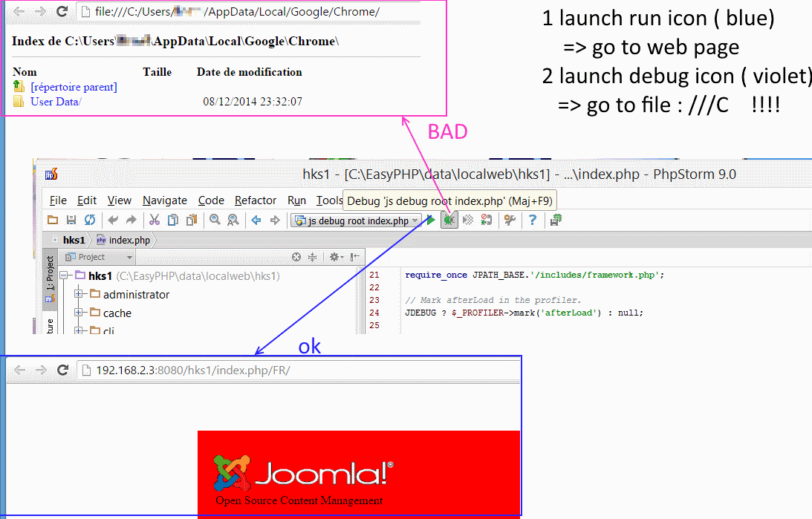Hide the Project tool window
812x519 pixels.
[x=354, y=257]
